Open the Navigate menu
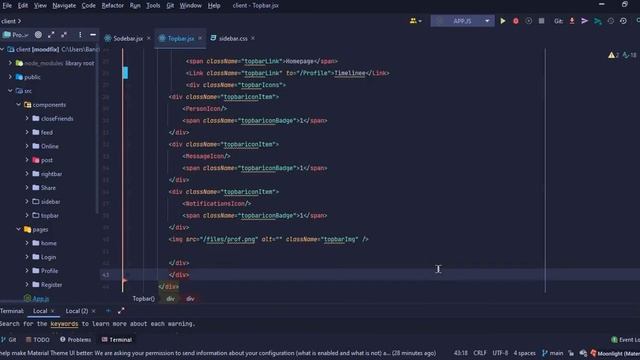 (64, 6)
